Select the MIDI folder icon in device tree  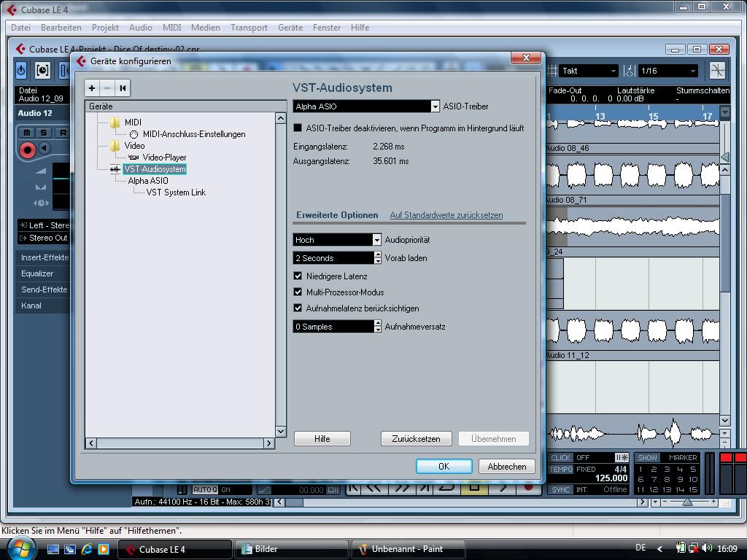pos(115,122)
